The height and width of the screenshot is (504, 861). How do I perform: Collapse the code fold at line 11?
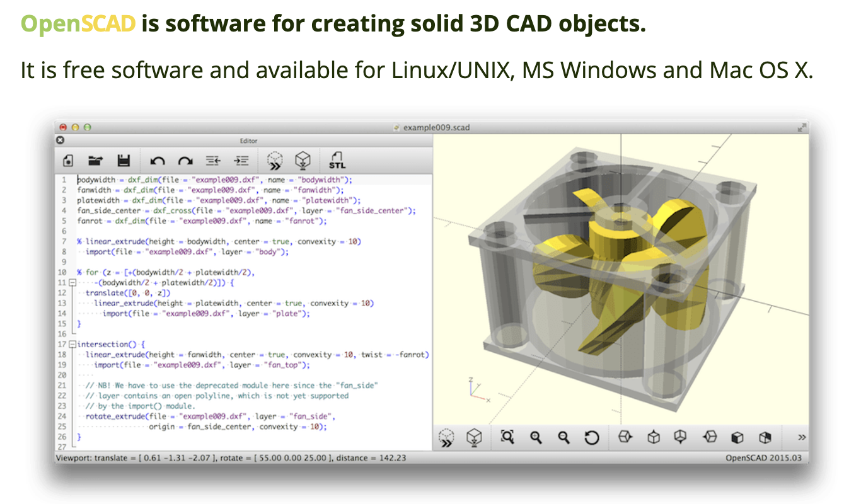click(x=72, y=283)
